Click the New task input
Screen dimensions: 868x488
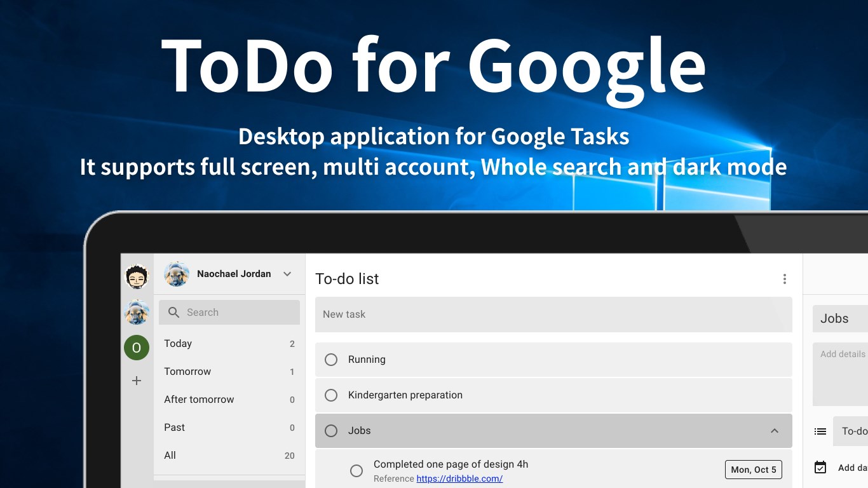[553, 315]
